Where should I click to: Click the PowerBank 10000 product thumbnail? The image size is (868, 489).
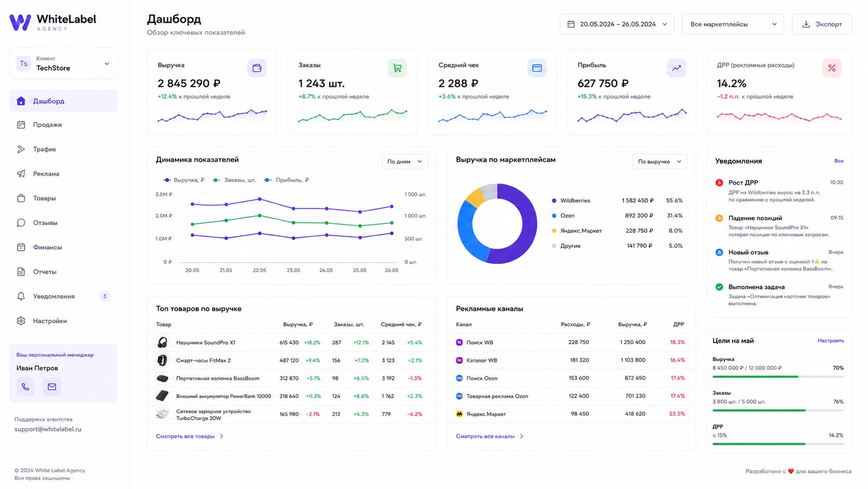pyautogui.click(x=162, y=396)
